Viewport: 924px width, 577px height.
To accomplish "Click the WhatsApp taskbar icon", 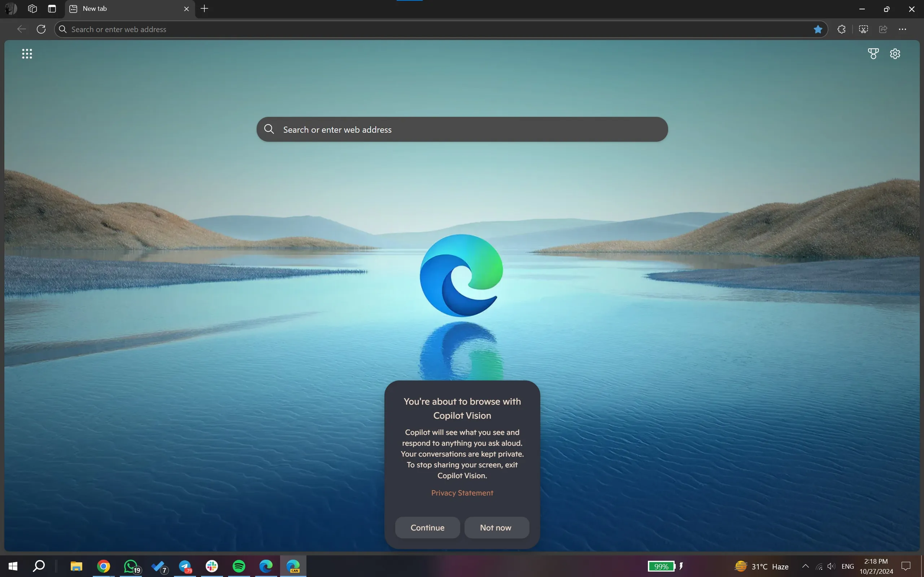I will pos(130,566).
